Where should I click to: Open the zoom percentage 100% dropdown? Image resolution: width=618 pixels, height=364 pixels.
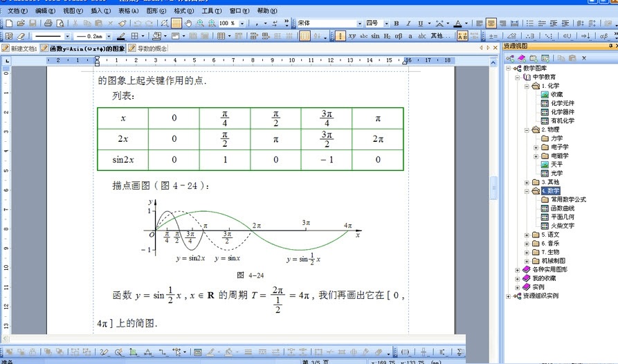point(242,24)
